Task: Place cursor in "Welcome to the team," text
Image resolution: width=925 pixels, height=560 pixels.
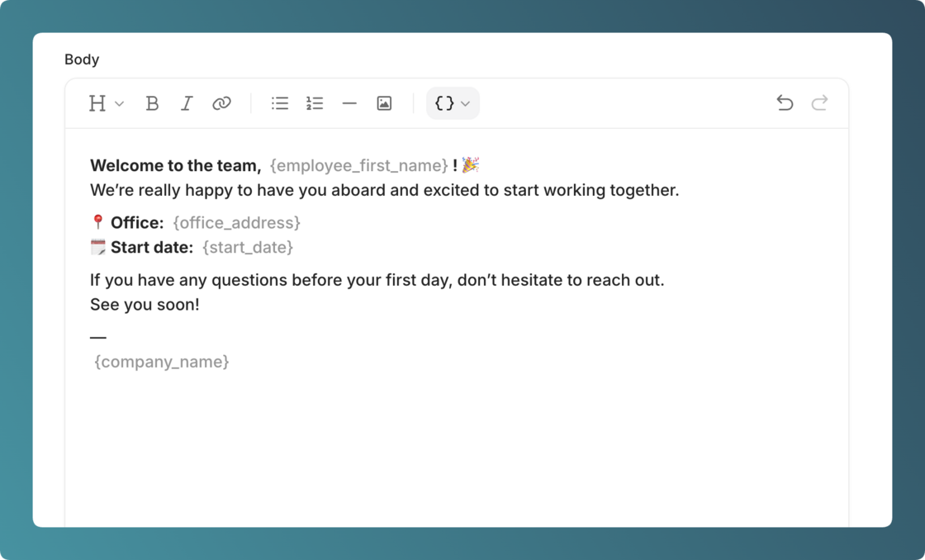Action: pos(175,166)
